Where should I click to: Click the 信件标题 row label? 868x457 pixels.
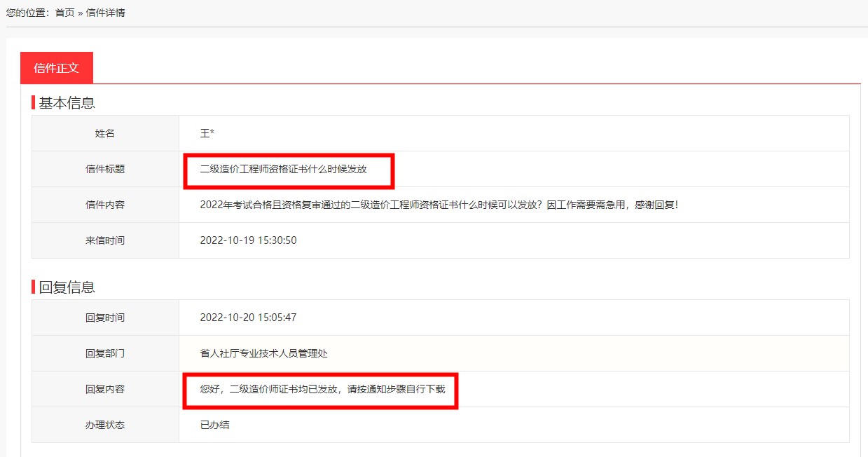click(x=105, y=169)
